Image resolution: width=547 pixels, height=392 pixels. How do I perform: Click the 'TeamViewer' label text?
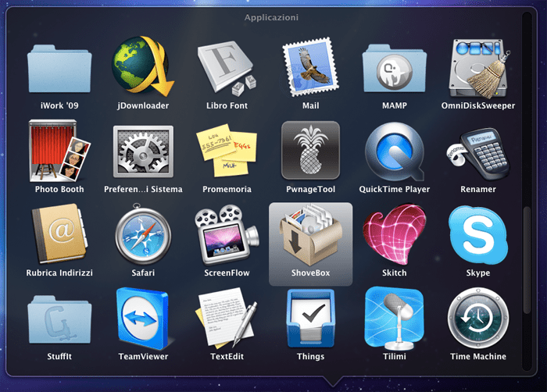pos(143,356)
